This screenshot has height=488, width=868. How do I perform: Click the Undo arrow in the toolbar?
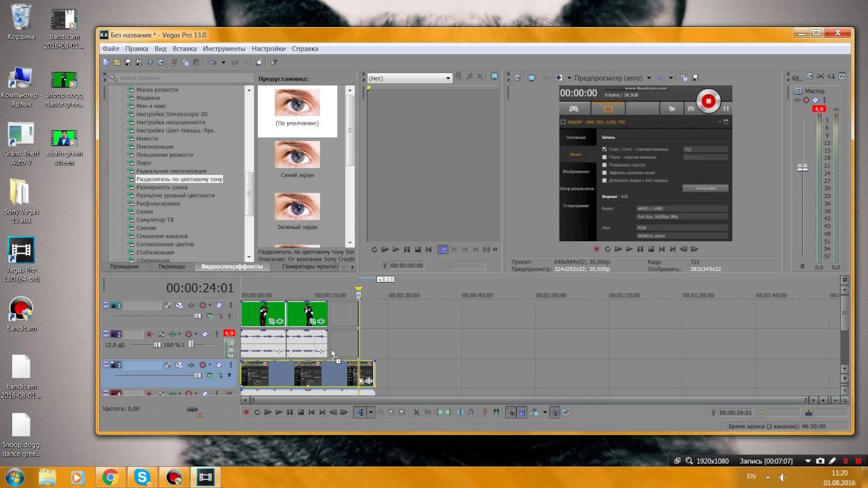pyautogui.click(x=212, y=62)
